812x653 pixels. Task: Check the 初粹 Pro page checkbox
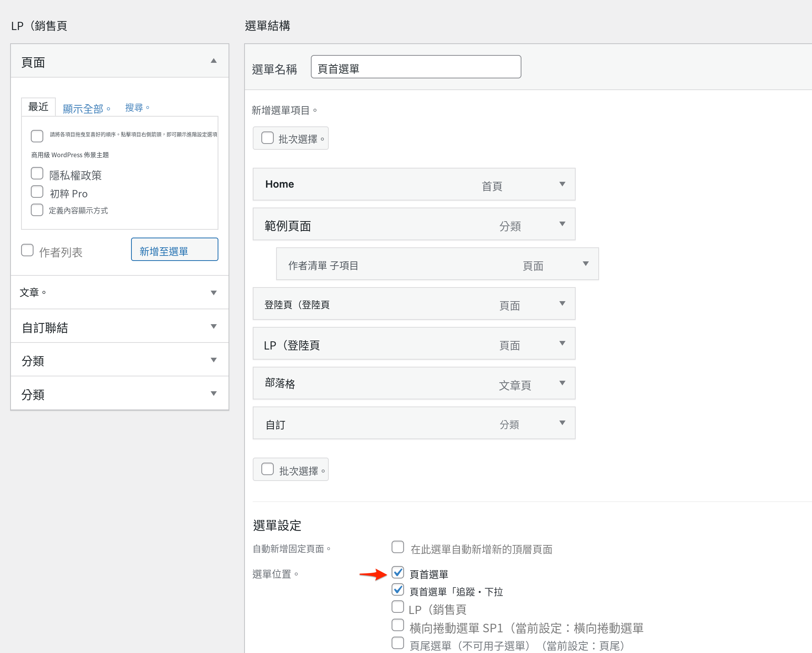[37, 192]
